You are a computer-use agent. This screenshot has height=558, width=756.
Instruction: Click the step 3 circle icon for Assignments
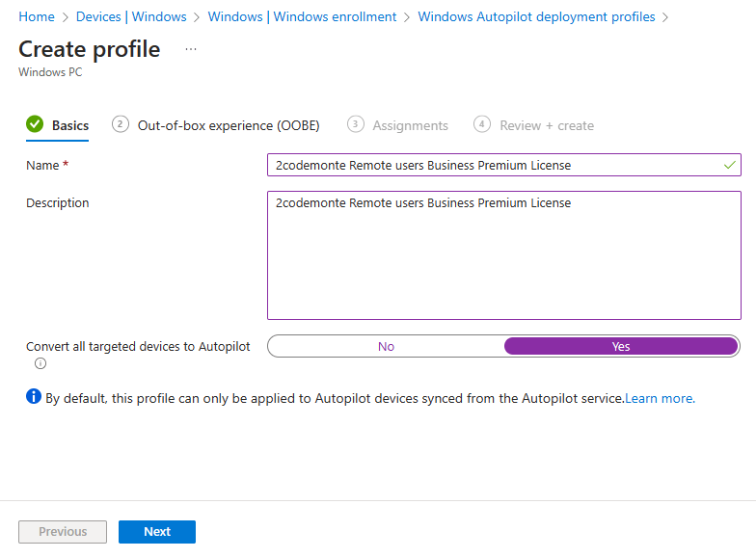coord(356,124)
